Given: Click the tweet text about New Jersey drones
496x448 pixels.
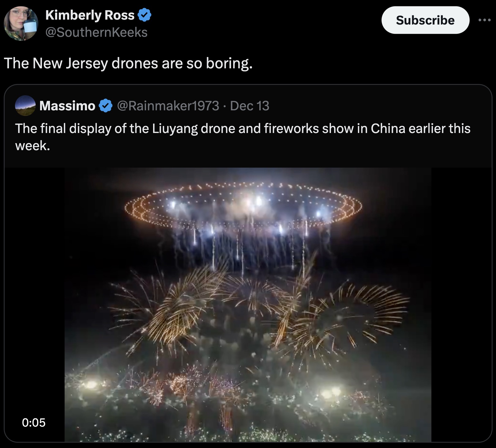Looking at the screenshot, I should pos(129,63).
